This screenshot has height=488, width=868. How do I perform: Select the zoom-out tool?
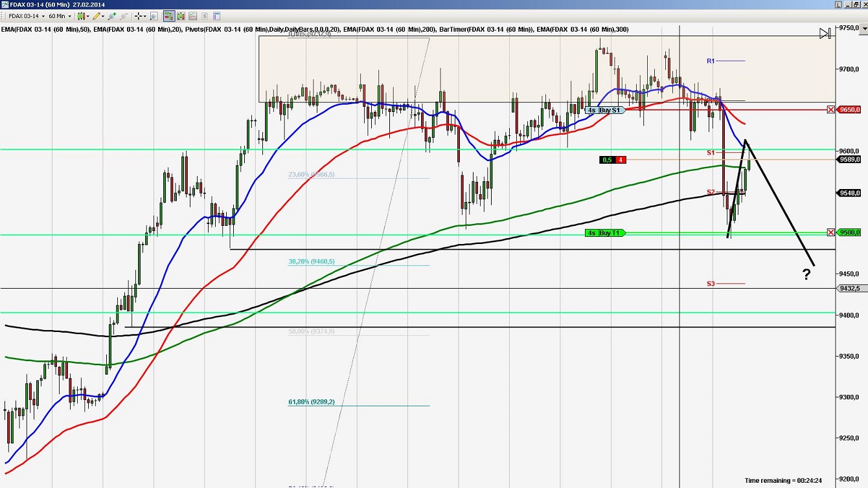pyautogui.click(x=122, y=16)
